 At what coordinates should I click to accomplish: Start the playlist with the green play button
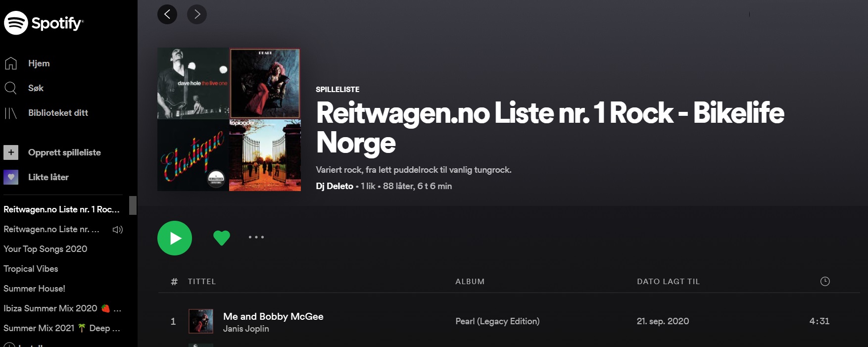tap(175, 238)
